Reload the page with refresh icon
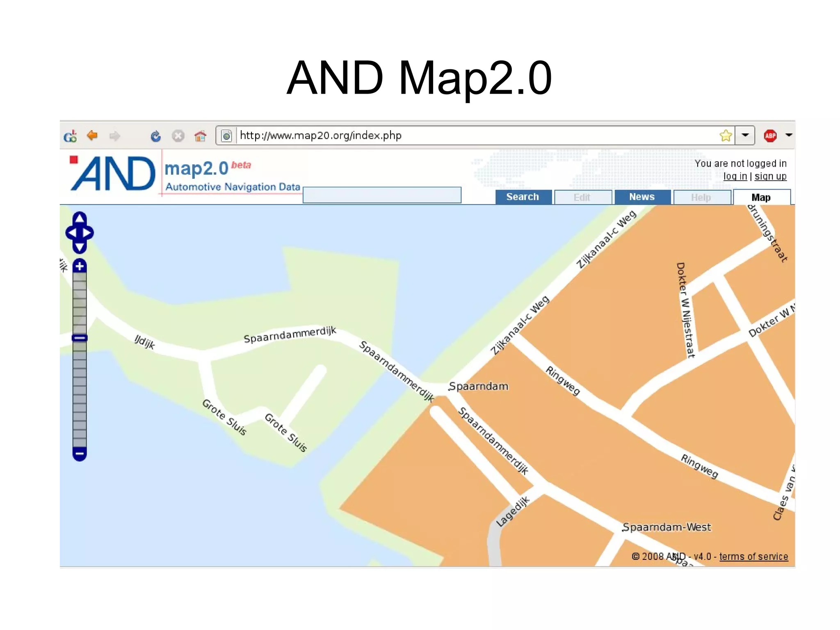Screen dimensions: 840x630 coord(155,136)
